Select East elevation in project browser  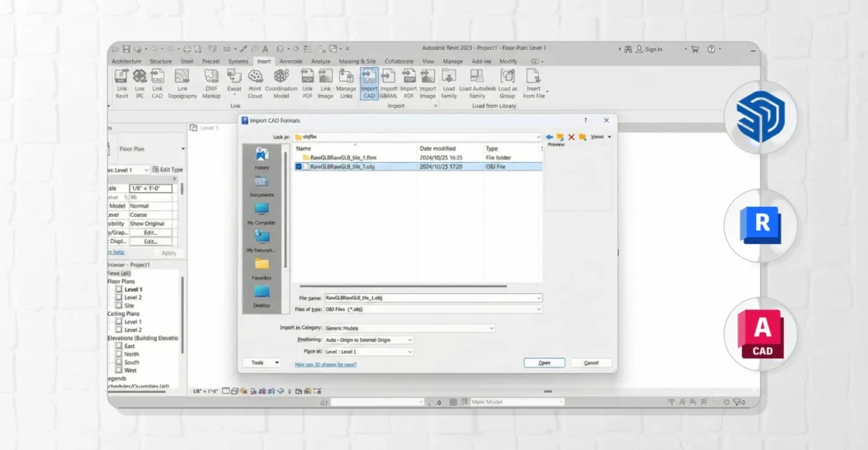(130, 346)
